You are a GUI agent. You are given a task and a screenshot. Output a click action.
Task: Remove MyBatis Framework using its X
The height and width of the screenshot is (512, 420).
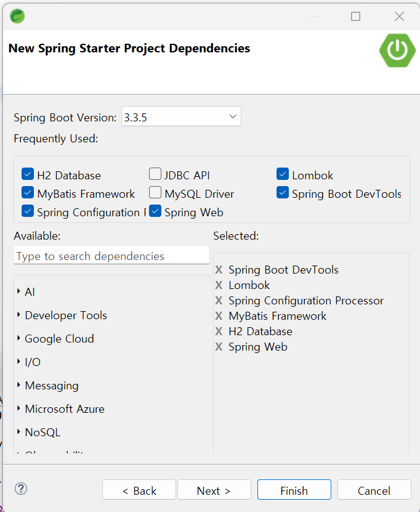(x=219, y=316)
